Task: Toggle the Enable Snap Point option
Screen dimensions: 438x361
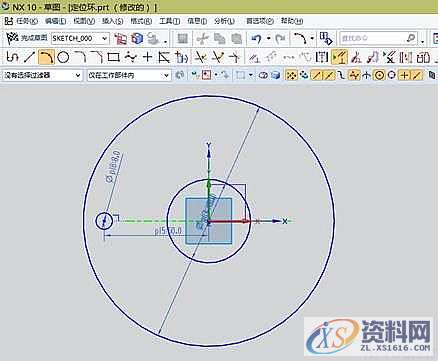Action: (292, 75)
